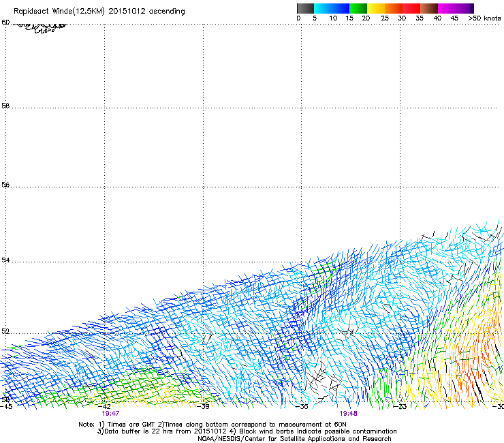Screen dimensions: 504x443
Task: Click the 58 latitude axis label
Action: point(5,106)
